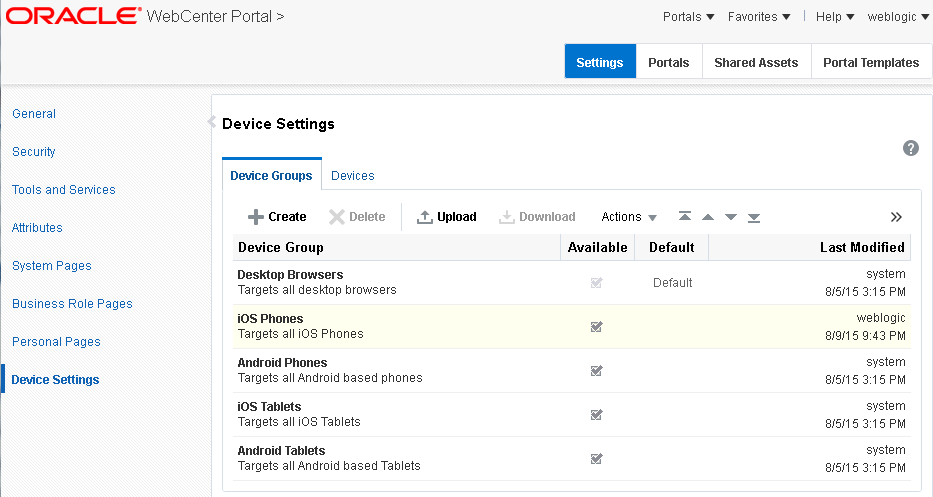
Task: Open the Actions dropdown menu
Action: pos(629,217)
